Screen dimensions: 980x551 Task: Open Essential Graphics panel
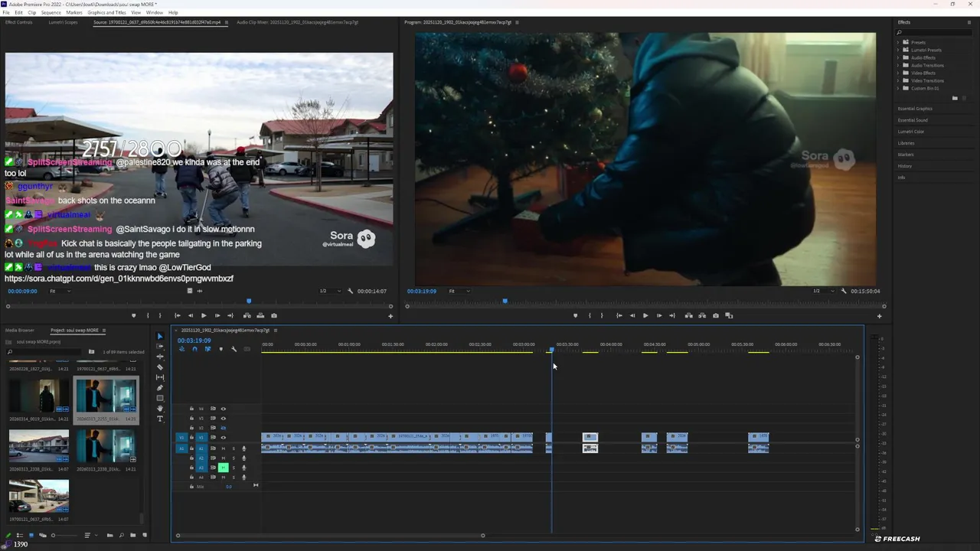coord(915,109)
